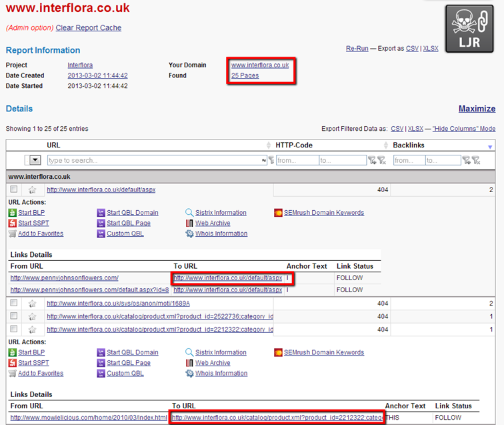Toggle Backlinks descending sort arrow

click(x=490, y=147)
